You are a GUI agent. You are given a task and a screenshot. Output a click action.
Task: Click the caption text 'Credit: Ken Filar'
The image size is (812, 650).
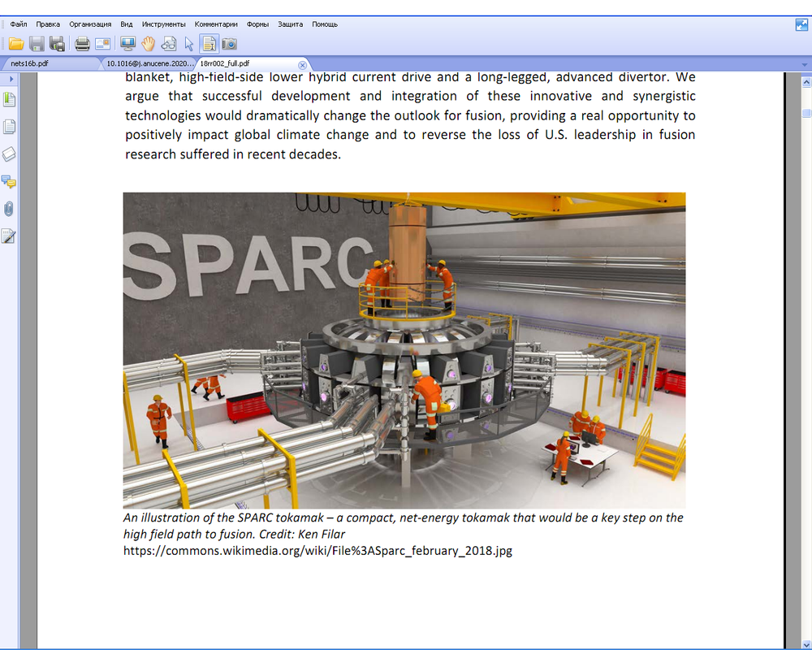302,534
